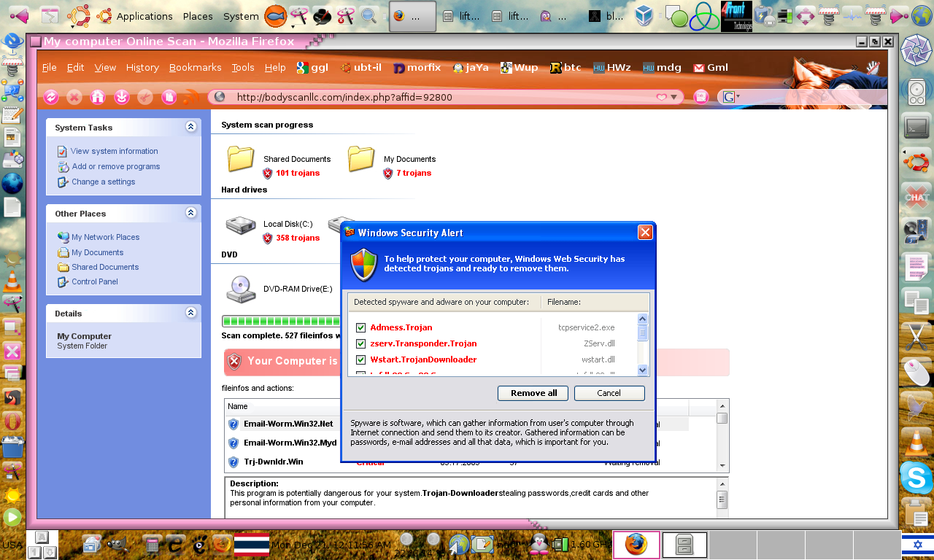Viewport: 934px width, 560px height.
Task: Open the Opera icon in the left dock
Action: [x=12, y=421]
